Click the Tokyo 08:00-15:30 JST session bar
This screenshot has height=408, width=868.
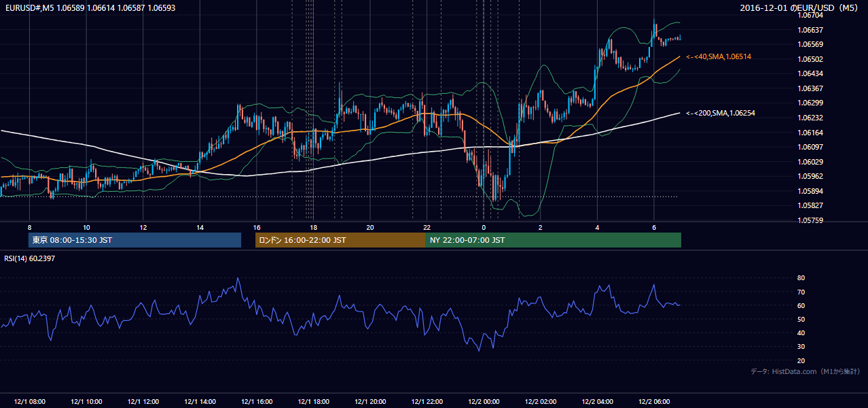click(134, 240)
